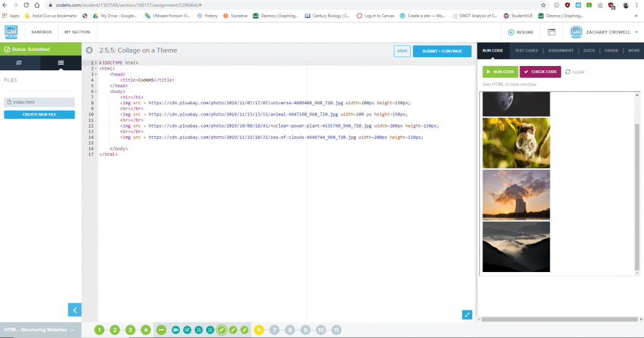Image resolution: width=644 pixels, height=338 pixels.
Task: Expand the code editor to fullscreen
Action: pyautogui.click(x=467, y=315)
